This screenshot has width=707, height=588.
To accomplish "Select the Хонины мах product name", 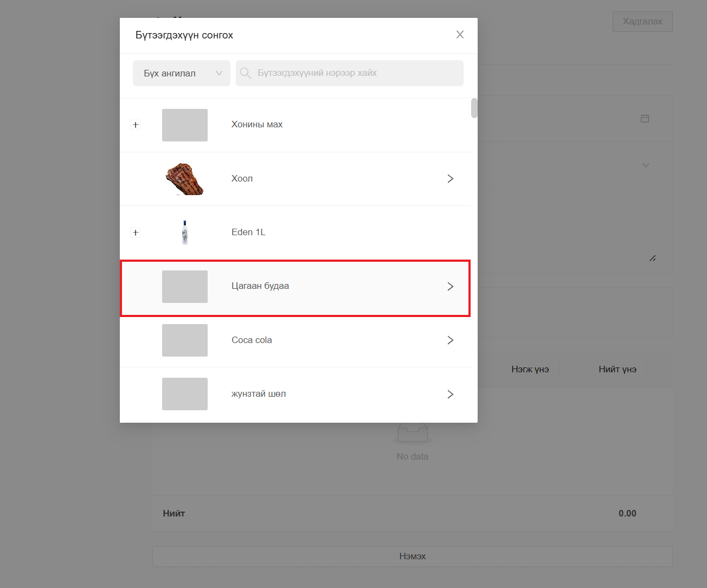I will [x=257, y=125].
